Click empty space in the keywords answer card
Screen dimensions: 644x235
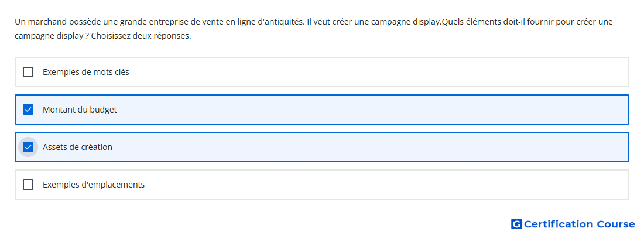369,72
